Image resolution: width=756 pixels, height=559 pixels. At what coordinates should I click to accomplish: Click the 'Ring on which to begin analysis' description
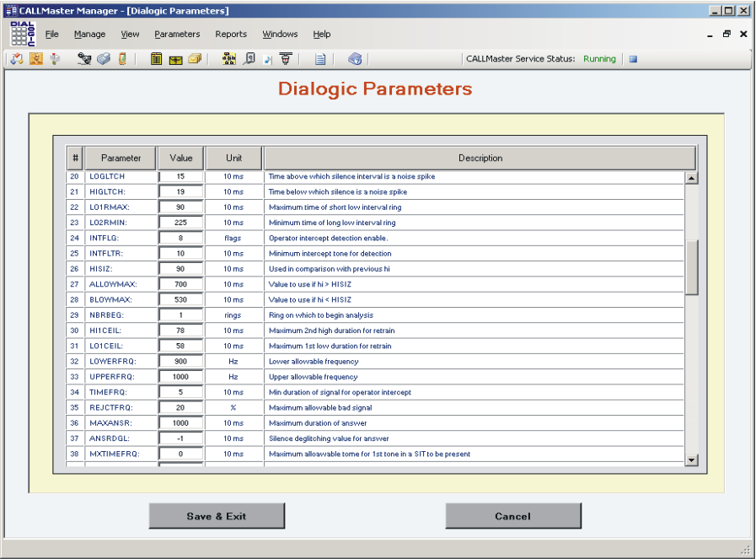[321, 315]
